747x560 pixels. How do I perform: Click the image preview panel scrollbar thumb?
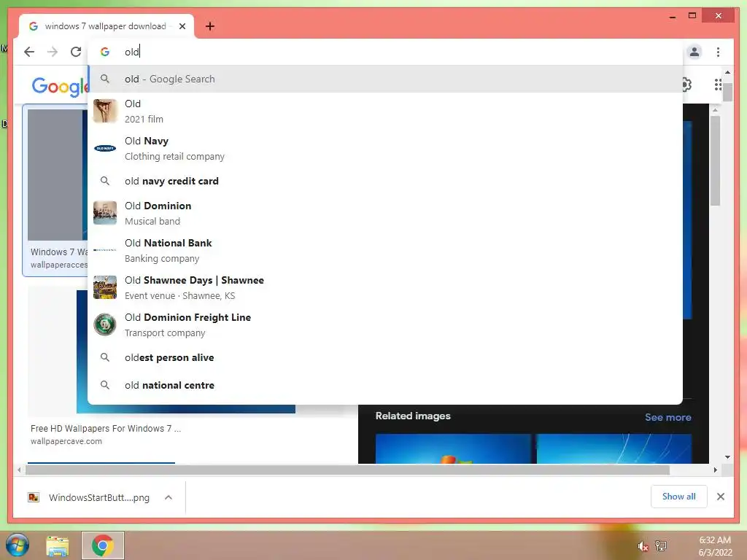point(715,160)
